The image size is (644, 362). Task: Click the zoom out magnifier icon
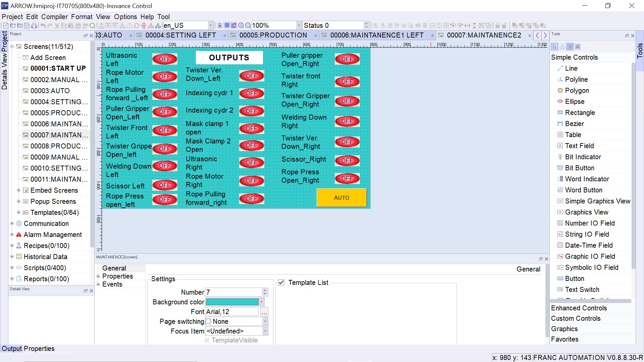point(248,25)
